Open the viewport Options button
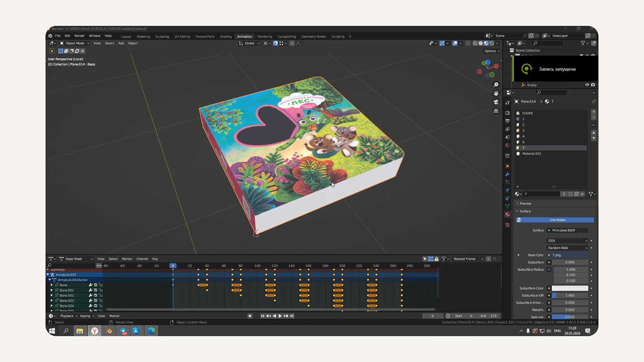 click(x=492, y=51)
